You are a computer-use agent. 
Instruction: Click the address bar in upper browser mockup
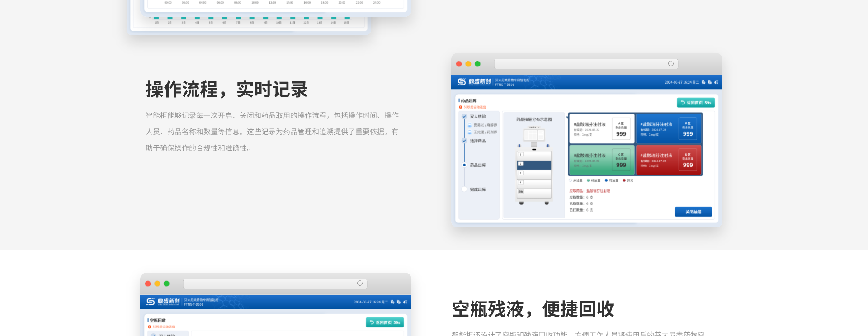(x=579, y=64)
